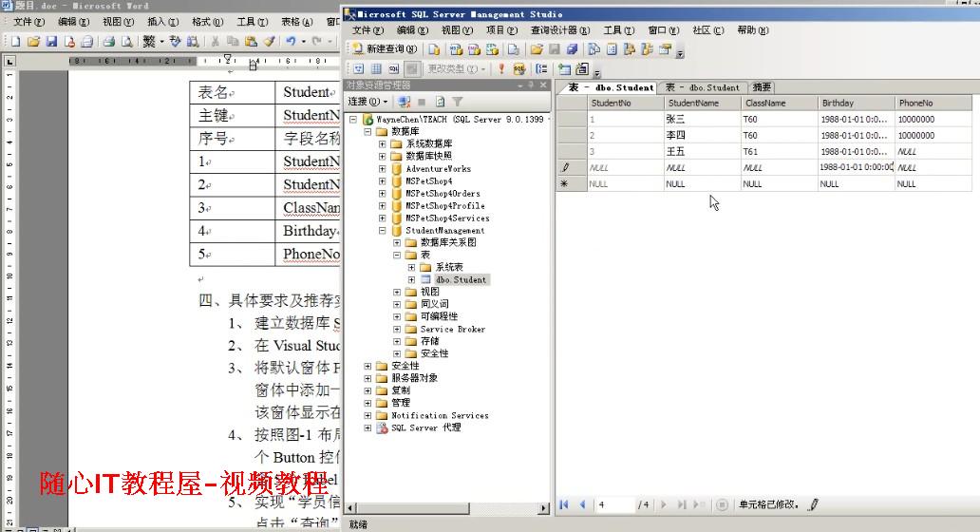Expand the MSPetShop4 database node
This screenshot has height=532, width=980.
click(x=382, y=181)
